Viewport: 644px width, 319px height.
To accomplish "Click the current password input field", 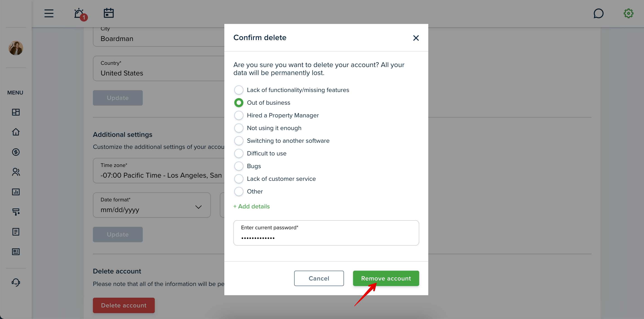I will coord(326,233).
